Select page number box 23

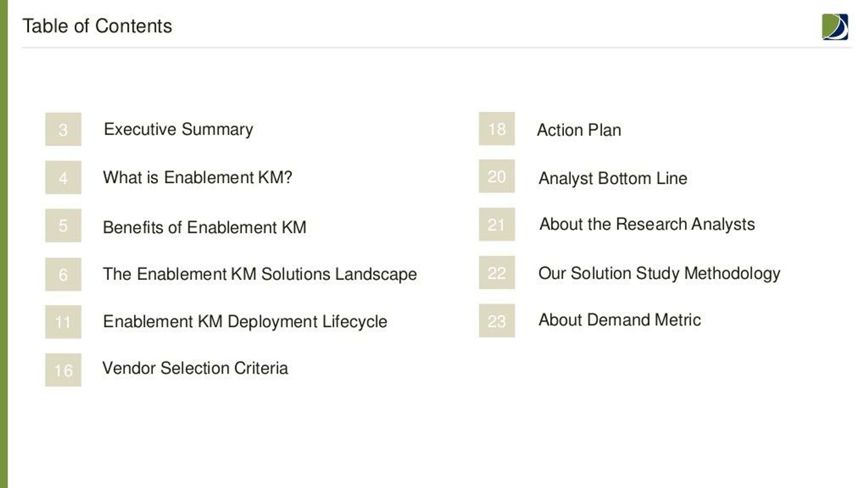pos(497,320)
